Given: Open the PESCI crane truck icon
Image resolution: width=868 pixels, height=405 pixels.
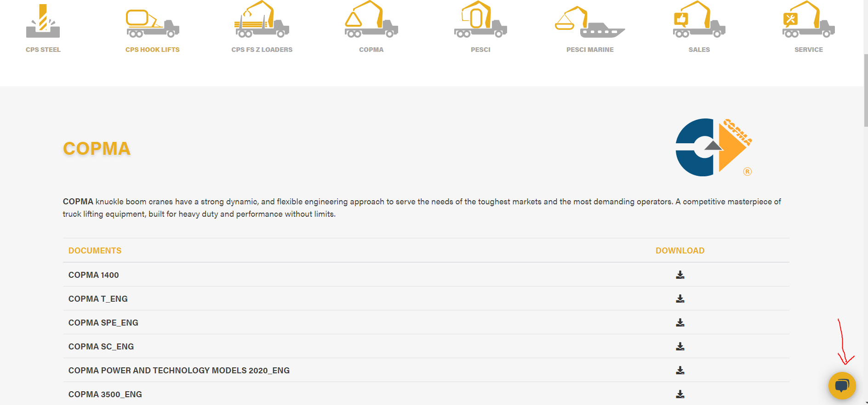Looking at the screenshot, I should point(480,19).
